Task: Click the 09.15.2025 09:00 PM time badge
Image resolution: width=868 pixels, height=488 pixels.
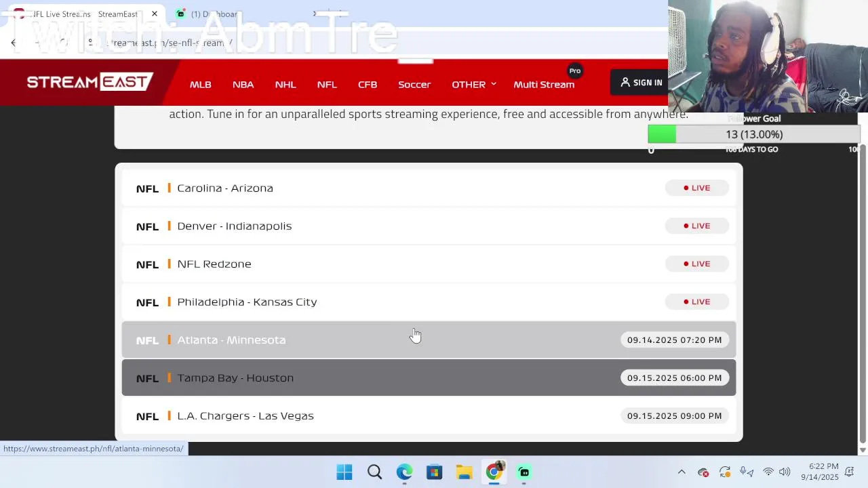Action: (x=675, y=415)
